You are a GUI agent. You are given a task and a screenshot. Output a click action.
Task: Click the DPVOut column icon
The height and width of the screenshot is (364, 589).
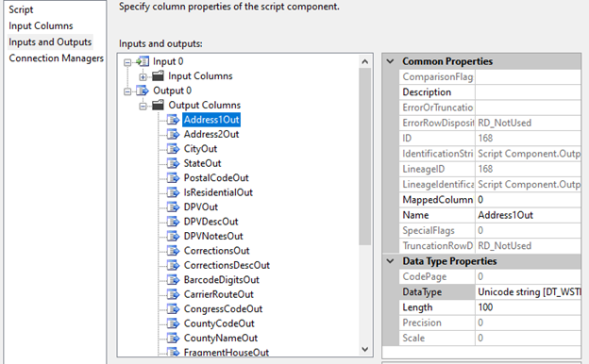pyautogui.click(x=173, y=207)
